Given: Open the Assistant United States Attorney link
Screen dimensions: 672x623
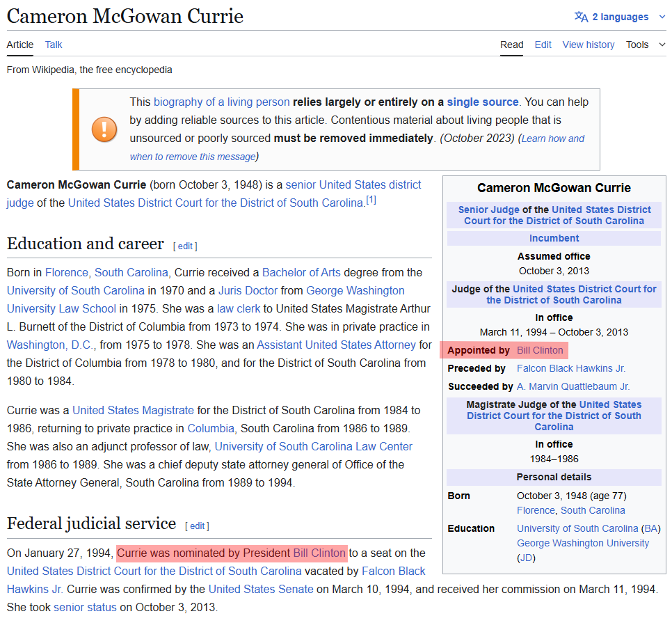Looking at the screenshot, I should coord(337,345).
